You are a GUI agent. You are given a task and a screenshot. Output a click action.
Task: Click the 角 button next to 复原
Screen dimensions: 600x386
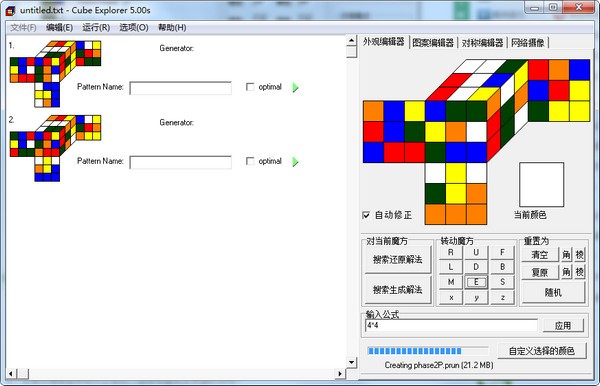point(566,272)
